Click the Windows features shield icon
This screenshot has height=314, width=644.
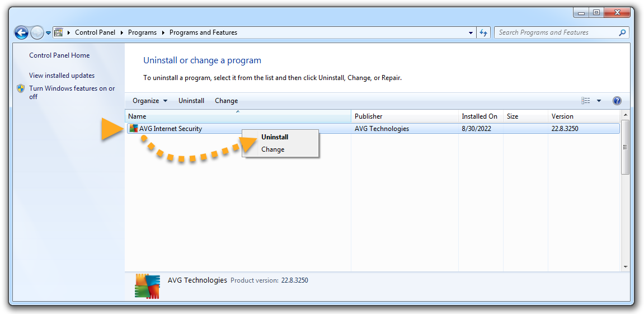coord(21,88)
